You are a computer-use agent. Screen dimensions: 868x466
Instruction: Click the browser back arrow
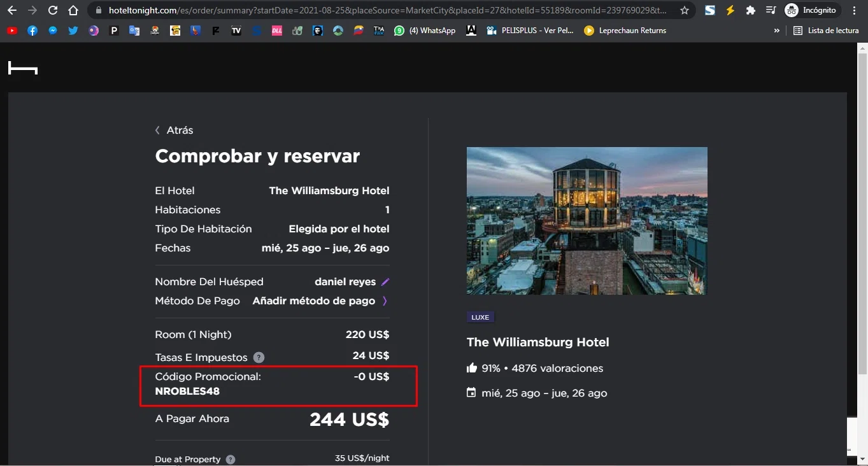click(12, 10)
